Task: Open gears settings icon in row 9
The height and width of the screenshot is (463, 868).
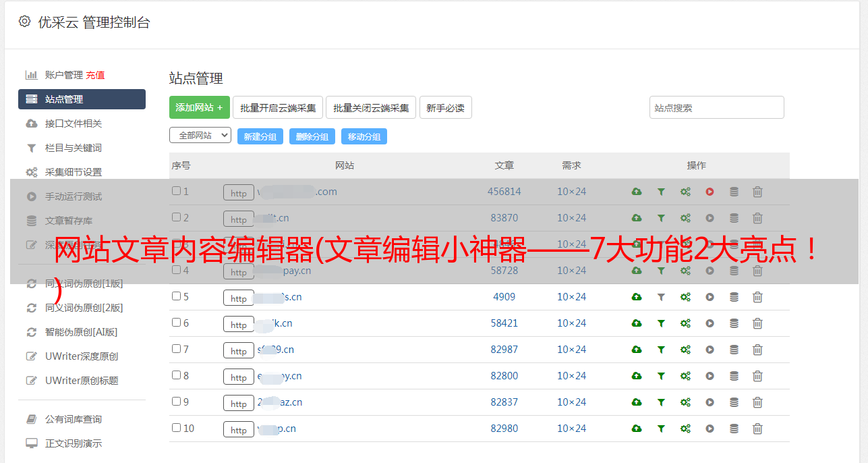Action: [x=685, y=402]
